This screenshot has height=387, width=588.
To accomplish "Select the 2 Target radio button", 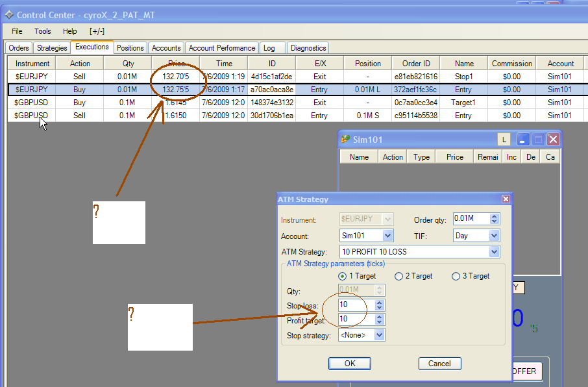I will coord(398,277).
